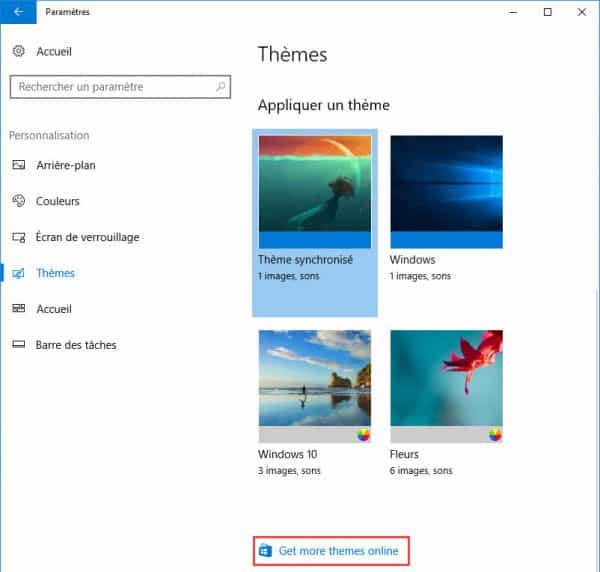Click the Écran de verrouillage icon
600x572 pixels.
coord(18,237)
